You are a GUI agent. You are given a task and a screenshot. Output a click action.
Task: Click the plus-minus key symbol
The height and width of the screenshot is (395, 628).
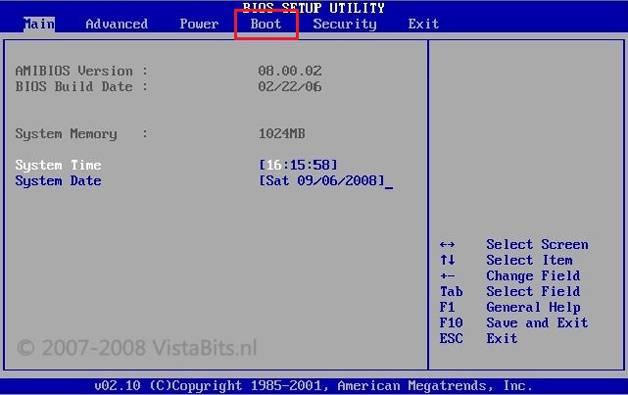(x=447, y=276)
